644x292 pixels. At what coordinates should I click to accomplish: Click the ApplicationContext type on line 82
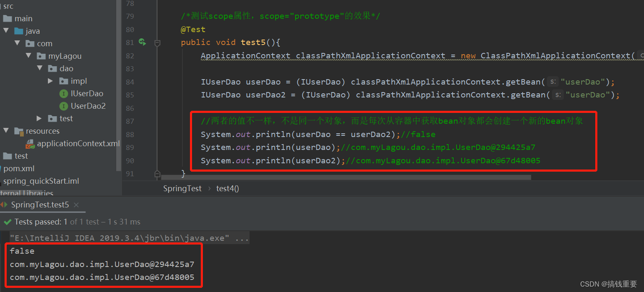click(246, 56)
